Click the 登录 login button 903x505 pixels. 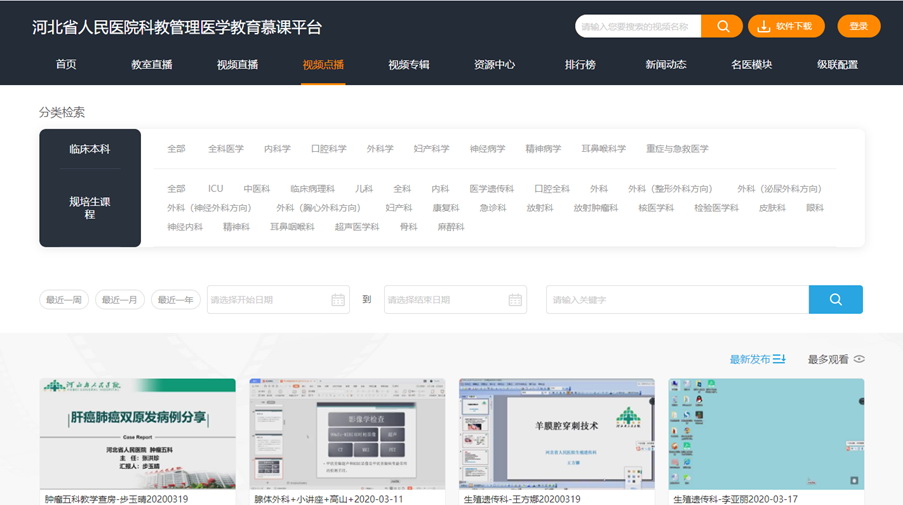click(x=858, y=26)
